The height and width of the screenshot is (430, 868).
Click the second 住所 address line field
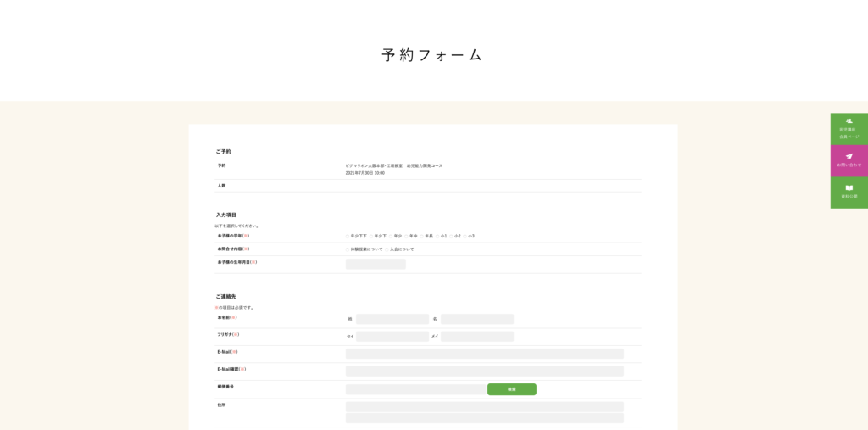(x=484, y=418)
